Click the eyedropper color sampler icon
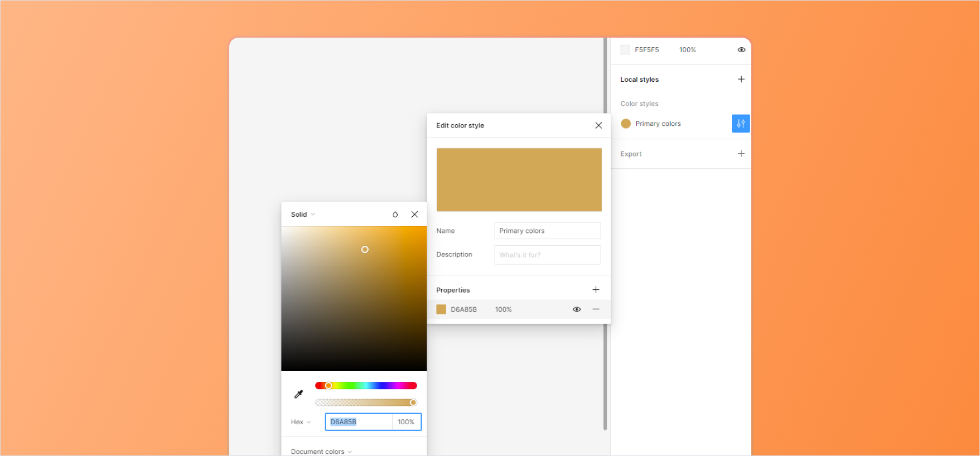Screen dimensions: 980x456 pos(299,394)
